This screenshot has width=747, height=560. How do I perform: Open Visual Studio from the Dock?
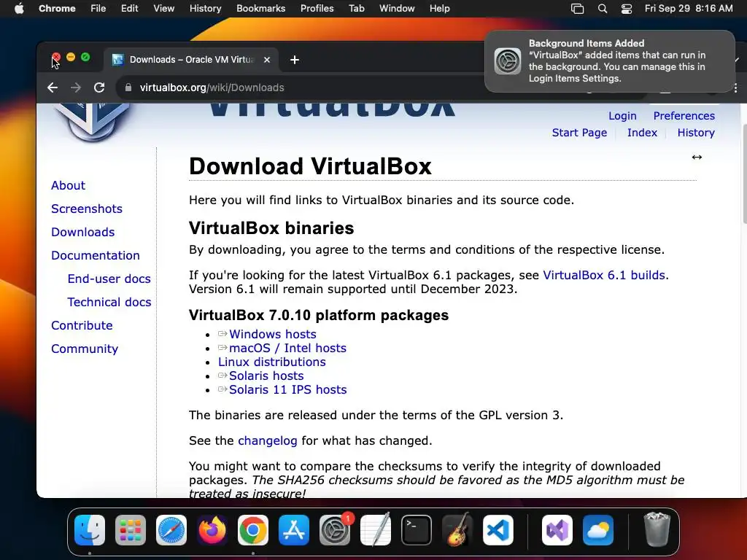[557, 530]
